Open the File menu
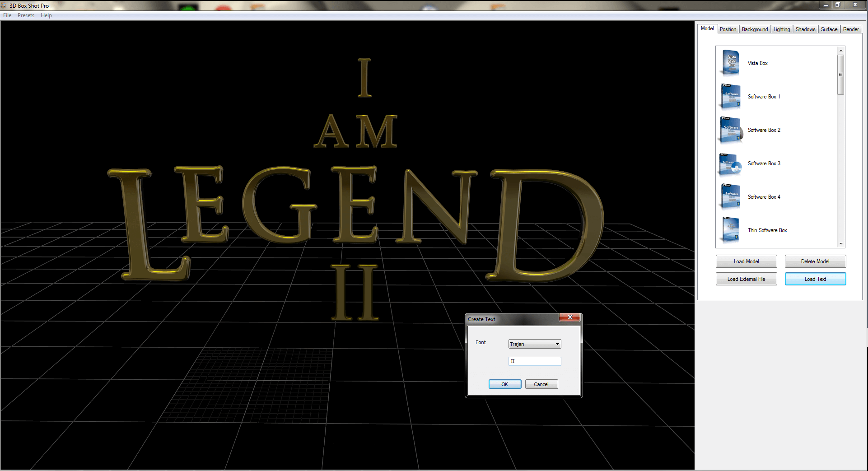The width and height of the screenshot is (868, 471). pyautogui.click(x=7, y=15)
